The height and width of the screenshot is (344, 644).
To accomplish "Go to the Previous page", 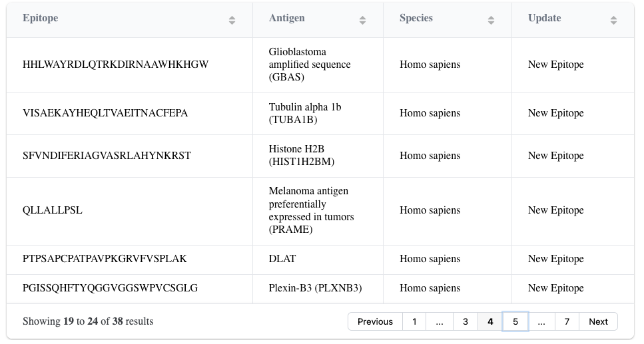I will (x=375, y=321).
